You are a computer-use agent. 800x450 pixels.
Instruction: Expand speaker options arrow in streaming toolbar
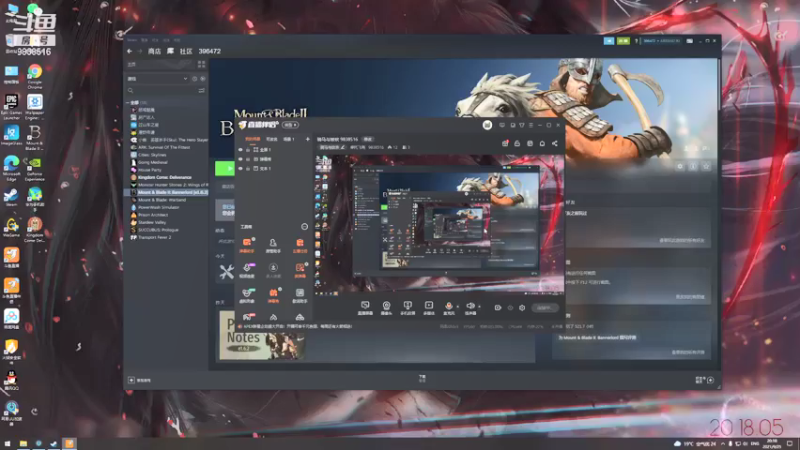[480, 307]
